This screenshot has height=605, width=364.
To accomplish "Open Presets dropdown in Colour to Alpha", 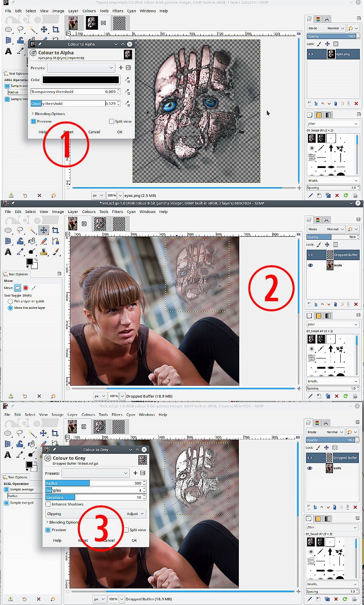I will point(81,67).
